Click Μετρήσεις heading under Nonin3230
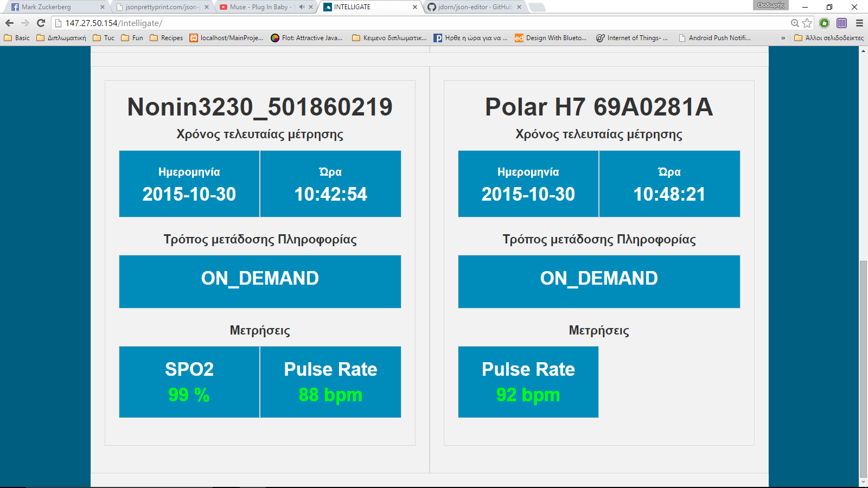 [260, 330]
